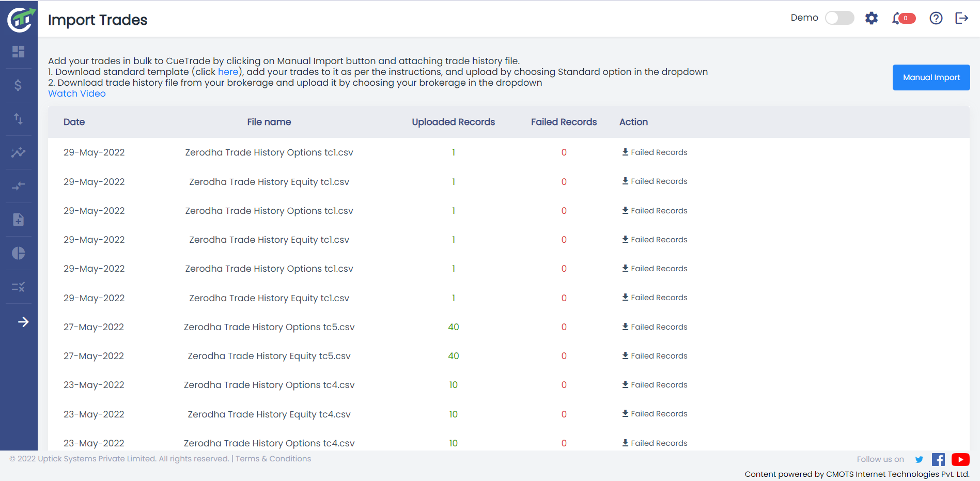Open the Facebook follow icon

(x=938, y=459)
